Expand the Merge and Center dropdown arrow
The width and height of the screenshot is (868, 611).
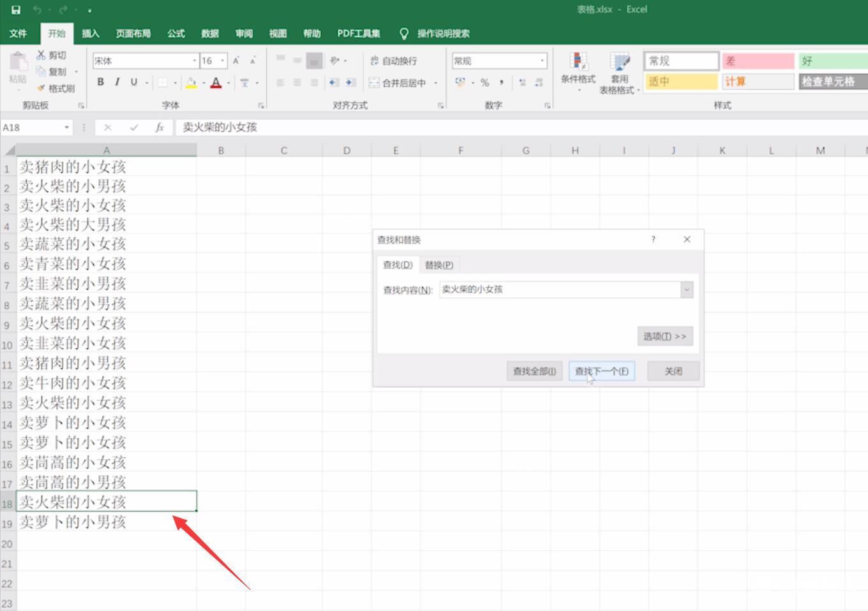[x=436, y=83]
